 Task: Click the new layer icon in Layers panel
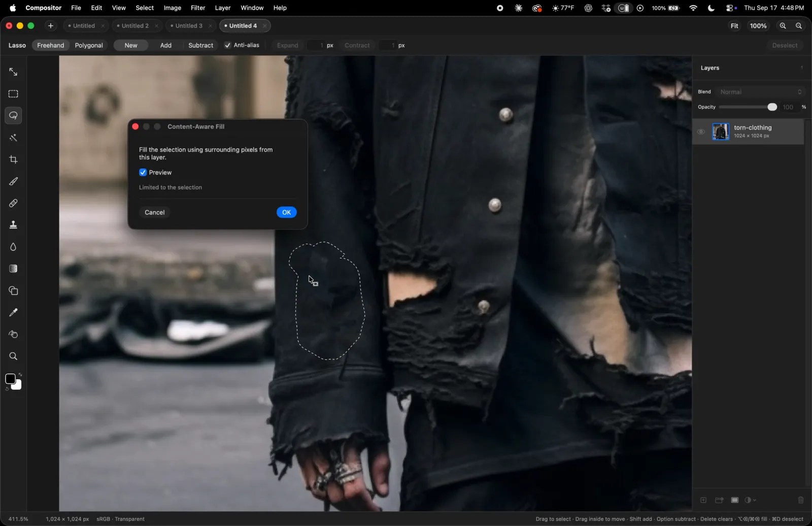703,500
